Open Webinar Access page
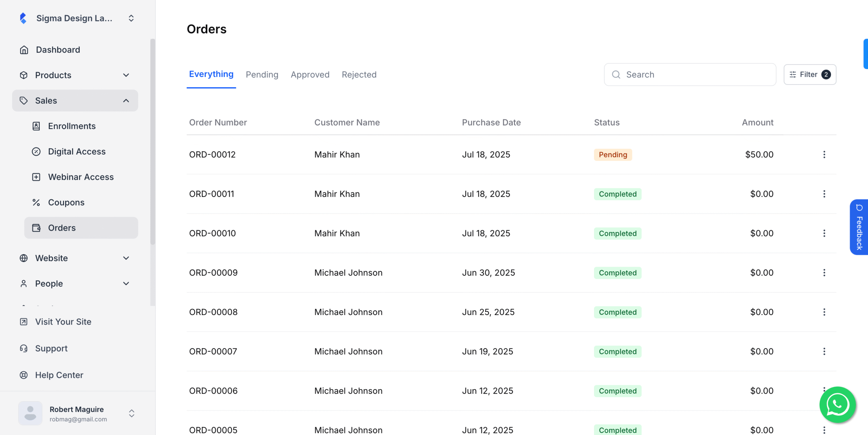This screenshot has width=868, height=435. 81,177
